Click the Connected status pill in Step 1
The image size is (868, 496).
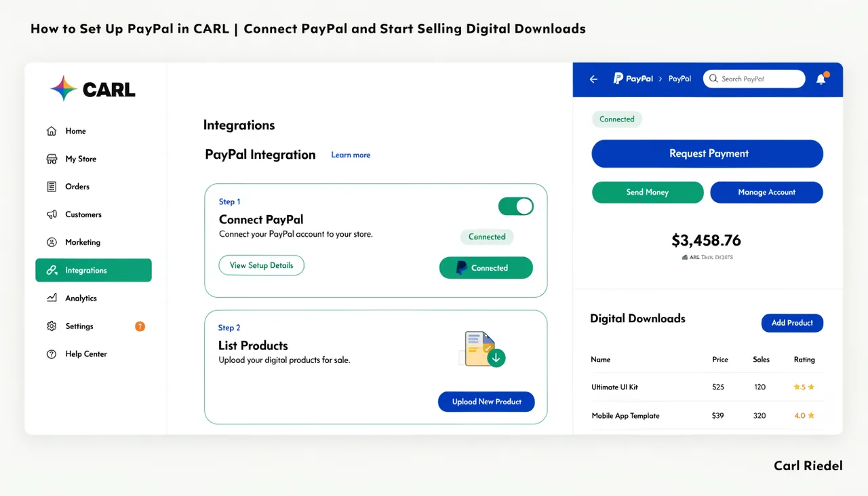tap(487, 237)
